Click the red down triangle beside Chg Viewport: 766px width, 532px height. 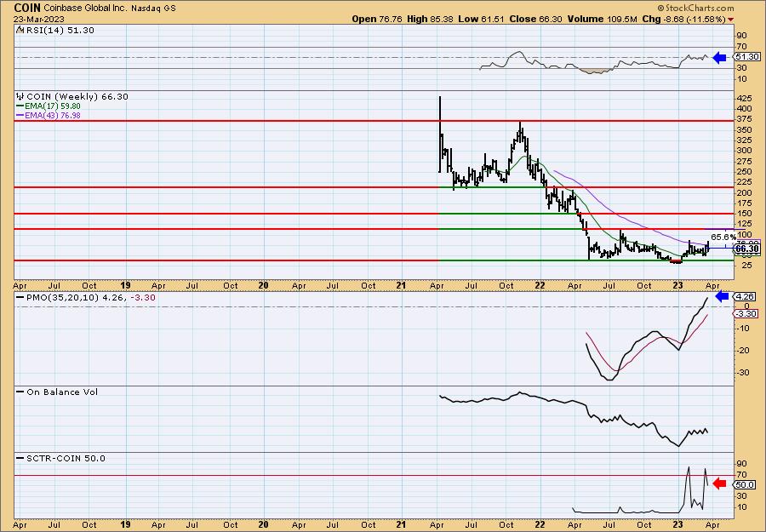(x=730, y=20)
